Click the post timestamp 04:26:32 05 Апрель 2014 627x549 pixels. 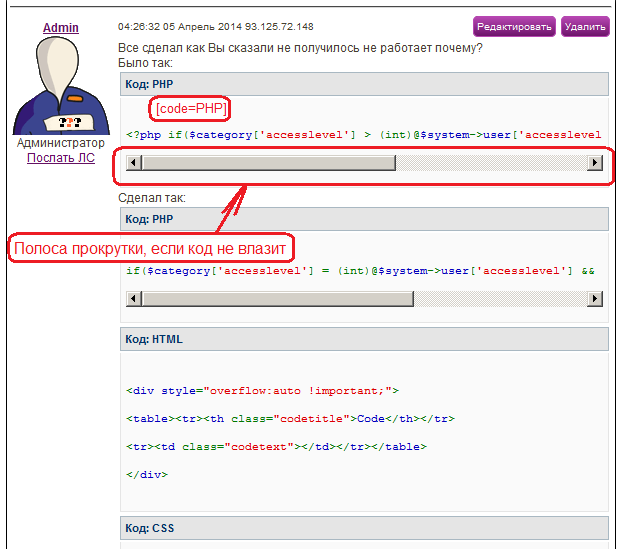click(x=180, y=27)
